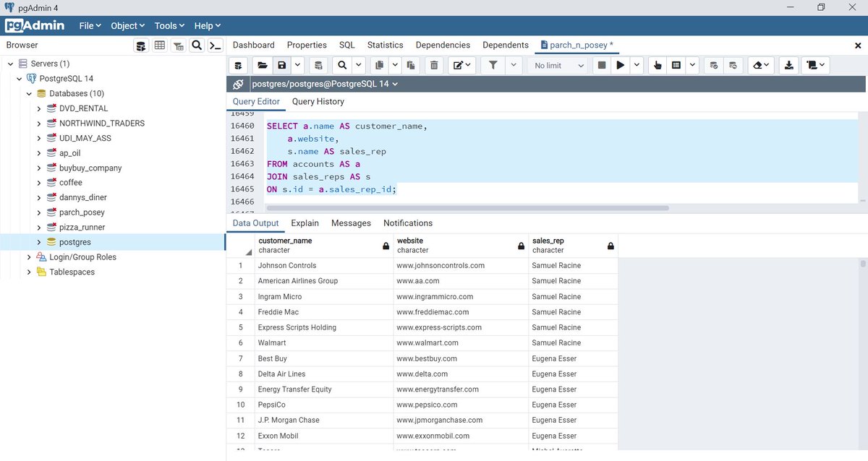Open the Query History tab

tap(318, 102)
